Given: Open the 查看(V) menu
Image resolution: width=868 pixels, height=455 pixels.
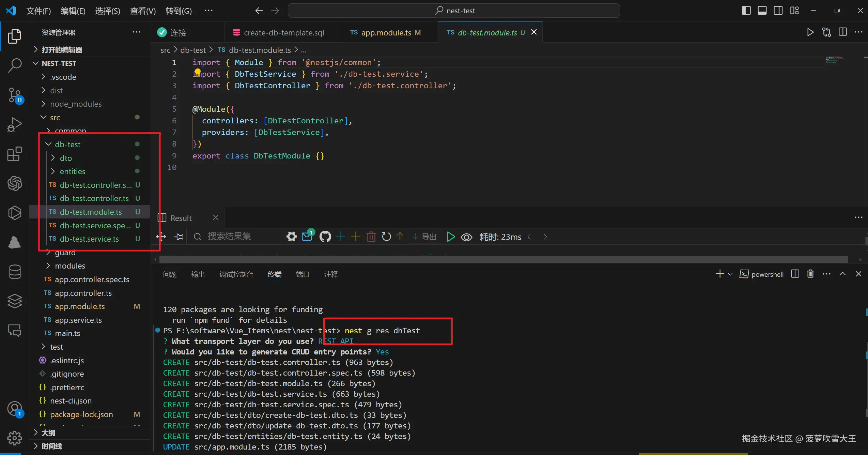Looking at the screenshot, I should coord(143,11).
